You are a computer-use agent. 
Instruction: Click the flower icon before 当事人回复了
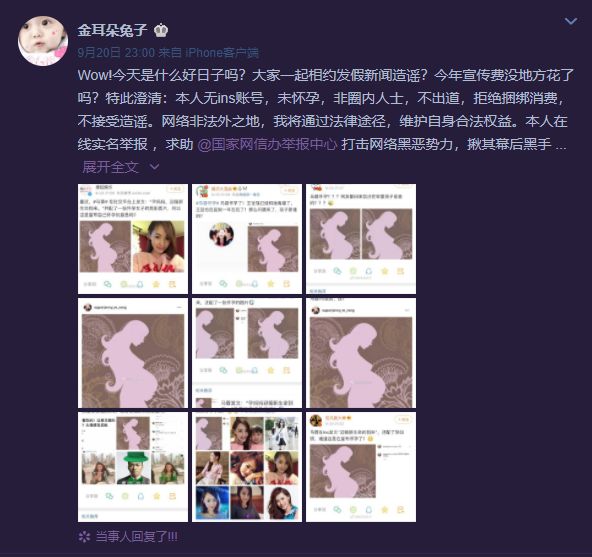(x=84, y=537)
